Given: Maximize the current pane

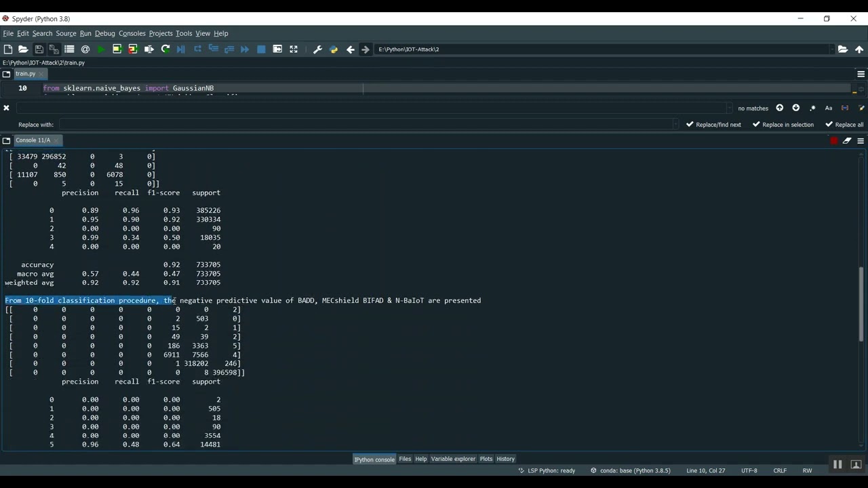Looking at the screenshot, I should (277, 49).
